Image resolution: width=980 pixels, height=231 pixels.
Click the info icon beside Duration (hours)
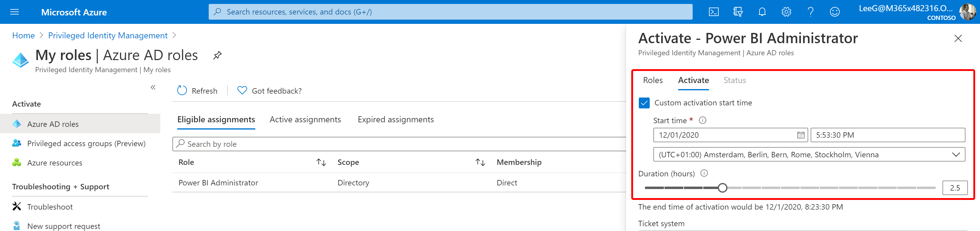click(704, 173)
